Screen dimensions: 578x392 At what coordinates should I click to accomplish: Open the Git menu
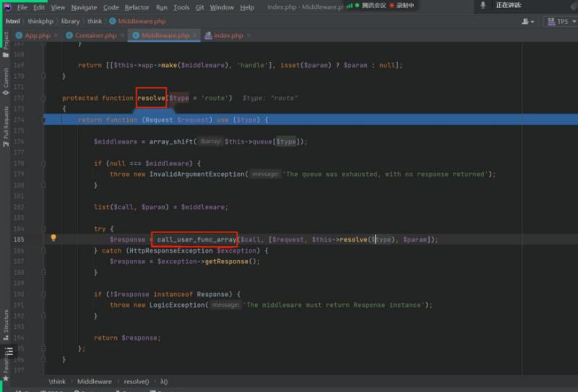pyautogui.click(x=200, y=7)
